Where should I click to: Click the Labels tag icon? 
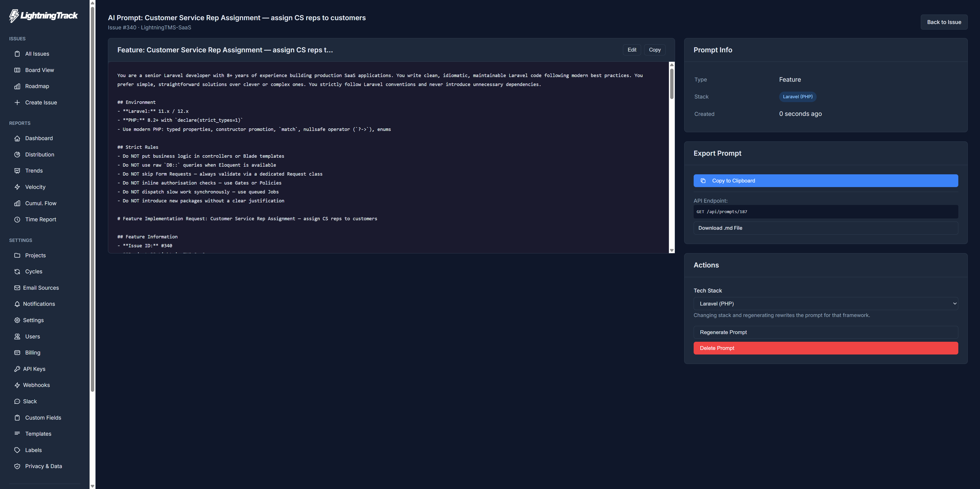(x=17, y=450)
